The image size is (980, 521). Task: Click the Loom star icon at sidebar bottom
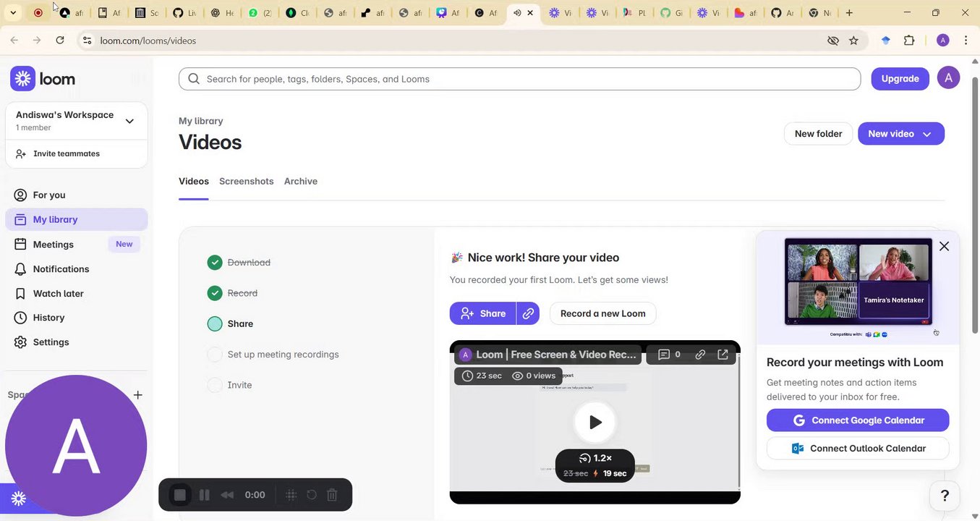pyautogui.click(x=19, y=498)
